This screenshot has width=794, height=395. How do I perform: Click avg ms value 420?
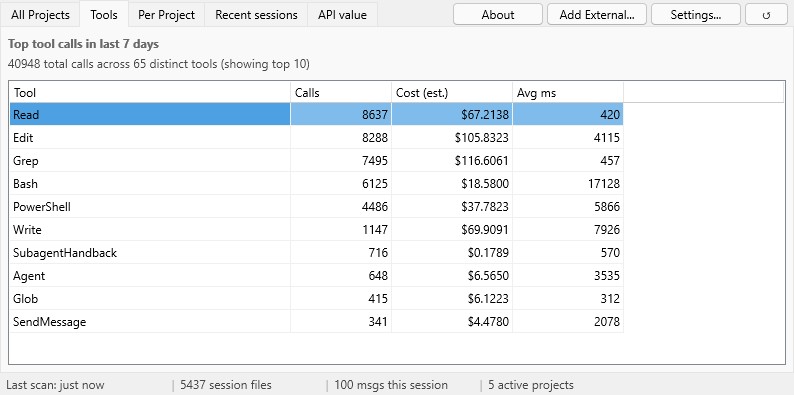click(610, 114)
